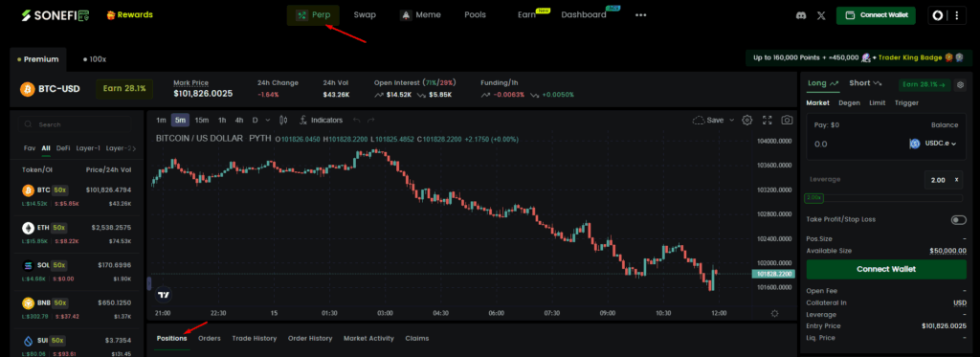Click the chart redo arrow

[x=371, y=120]
